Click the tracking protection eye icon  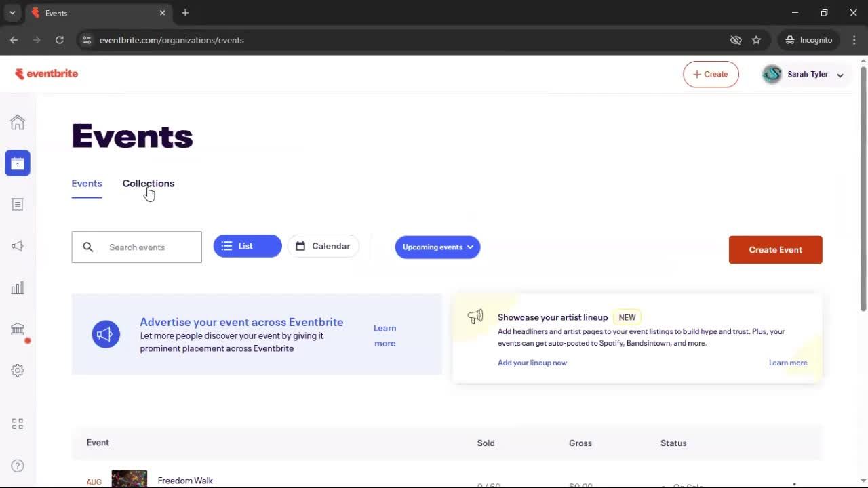pyautogui.click(x=736, y=40)
